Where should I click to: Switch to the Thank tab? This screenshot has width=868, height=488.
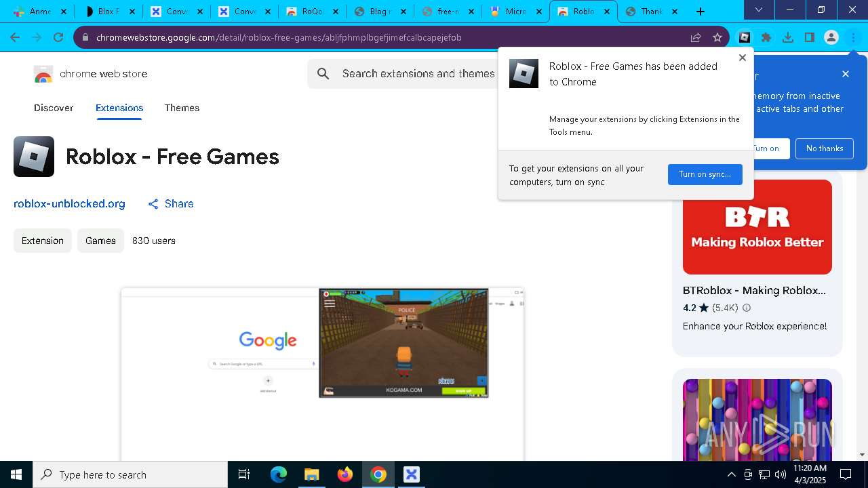(x=651, y=12)
